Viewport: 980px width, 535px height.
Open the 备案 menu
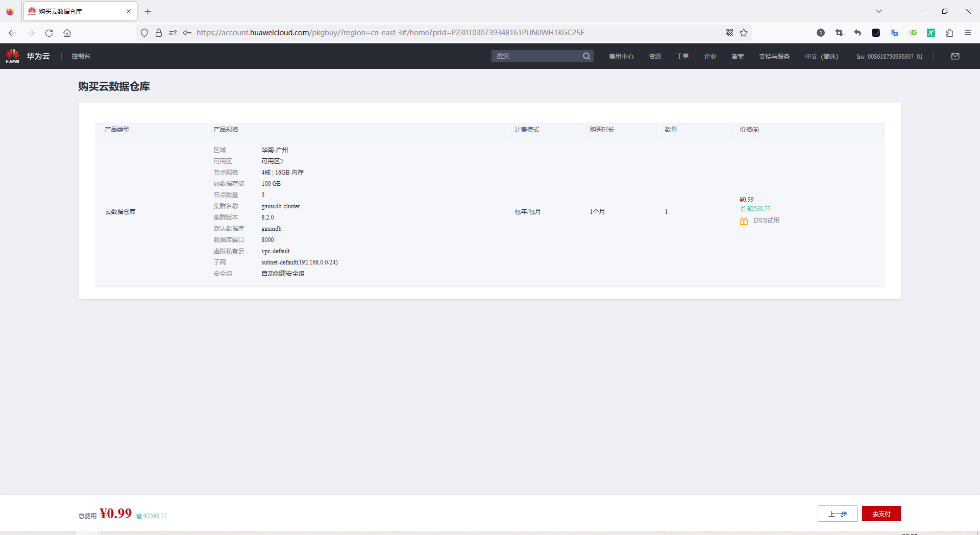tap(738, 56)
